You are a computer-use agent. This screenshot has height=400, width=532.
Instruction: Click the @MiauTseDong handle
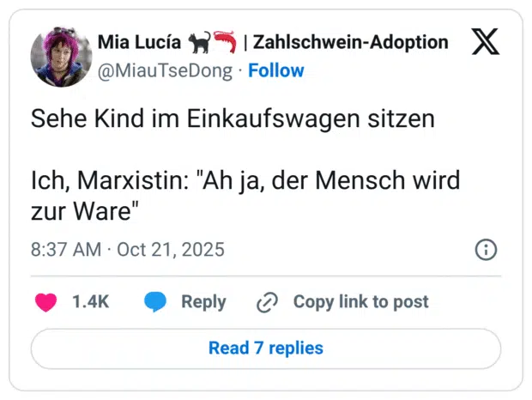point(166,71)
